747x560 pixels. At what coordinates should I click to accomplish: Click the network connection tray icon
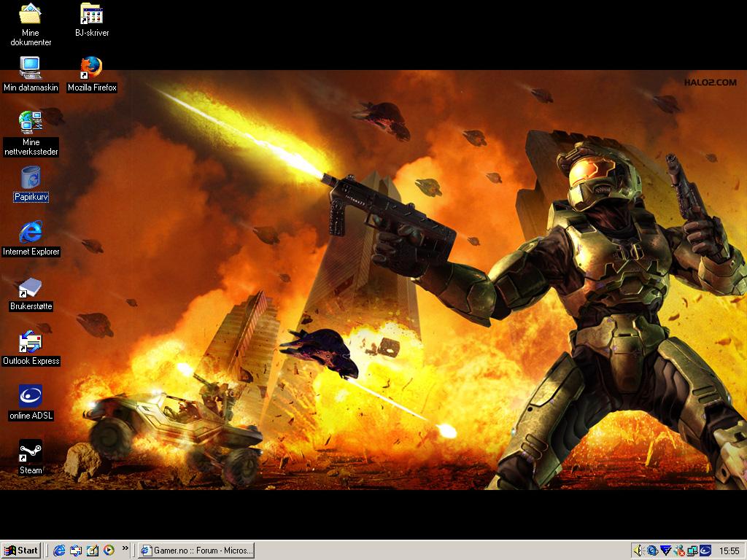pyautogui.click(x=692, y=551)
